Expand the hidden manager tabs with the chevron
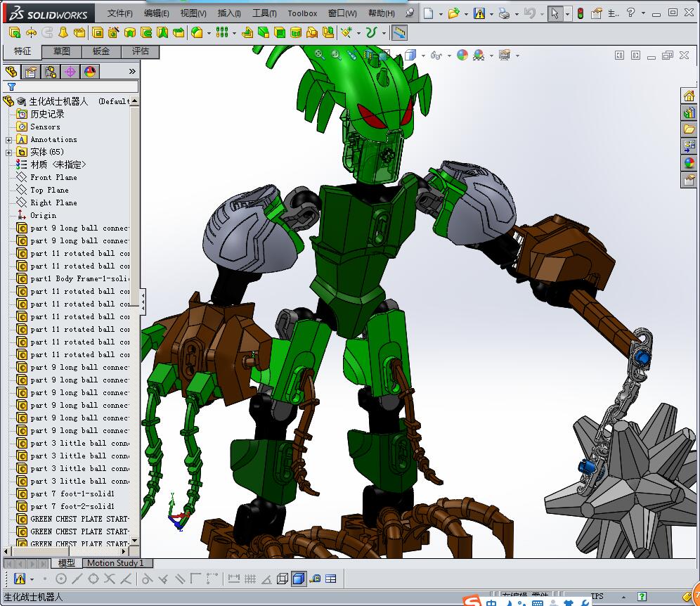 point(132,72)
